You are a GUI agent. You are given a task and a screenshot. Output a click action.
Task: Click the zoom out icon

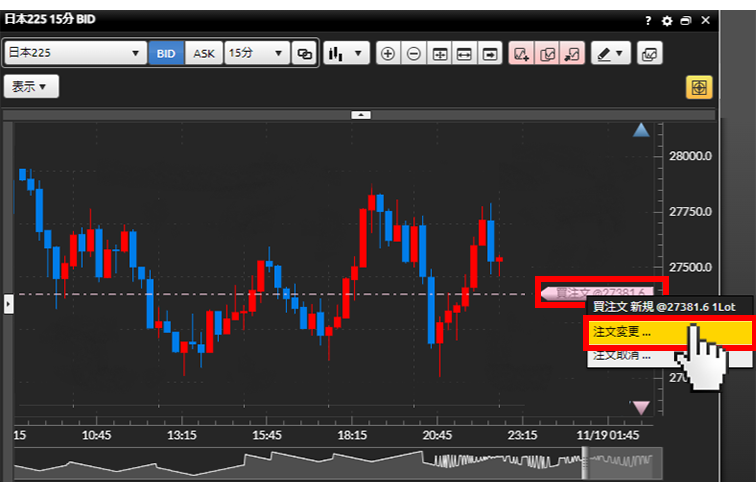[414, 53]
